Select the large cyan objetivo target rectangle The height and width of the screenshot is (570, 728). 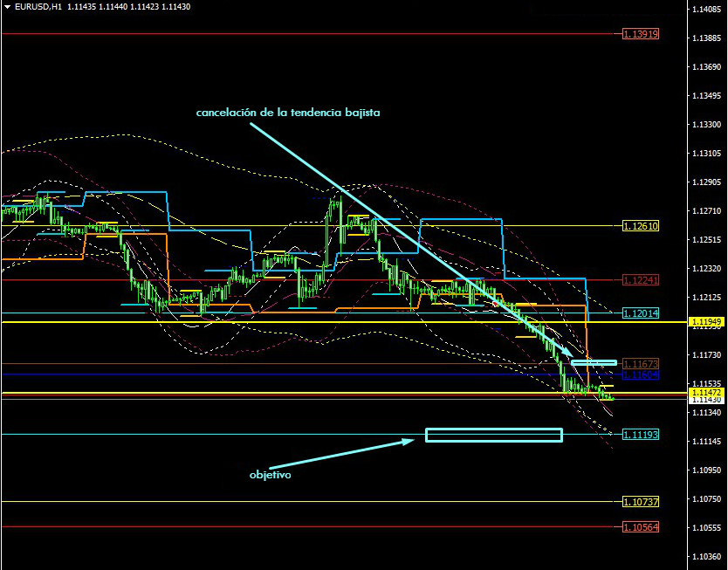[x=493, y=435]
